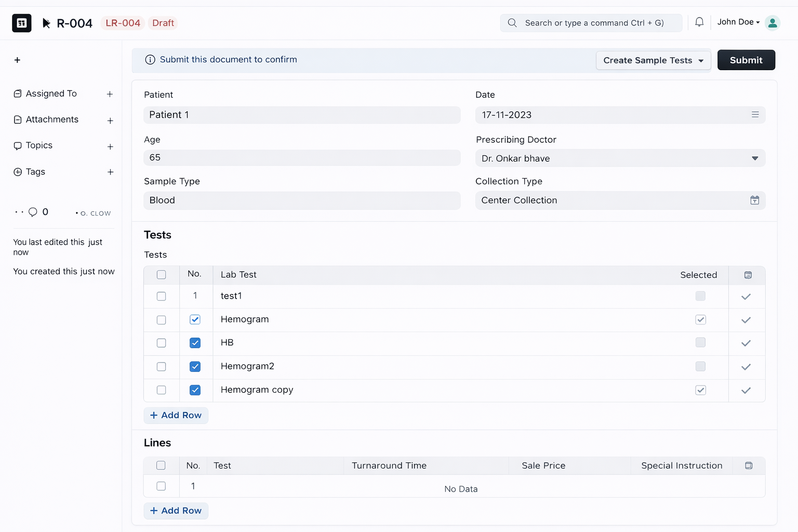Open the Date field list icon
This screenshot has width=798, height=532.
(x=755, y=114)
